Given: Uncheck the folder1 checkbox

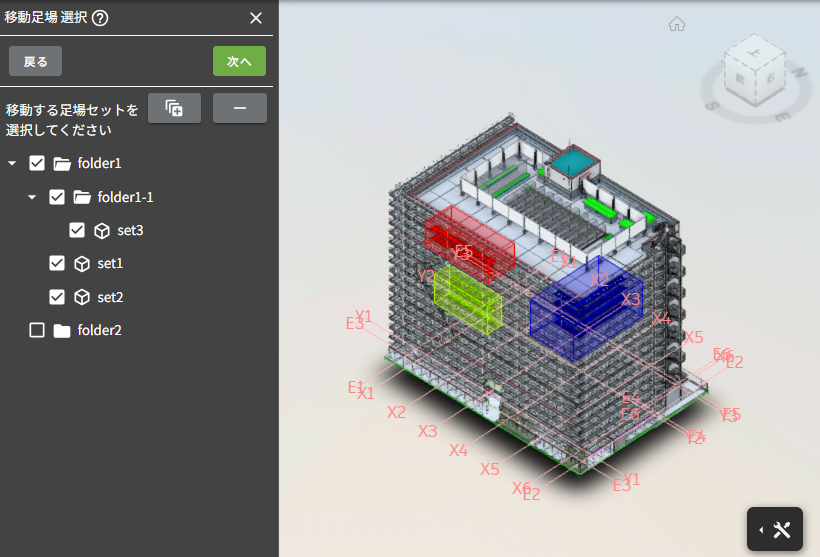Looking at the screenshot, I should pos(37,163).
